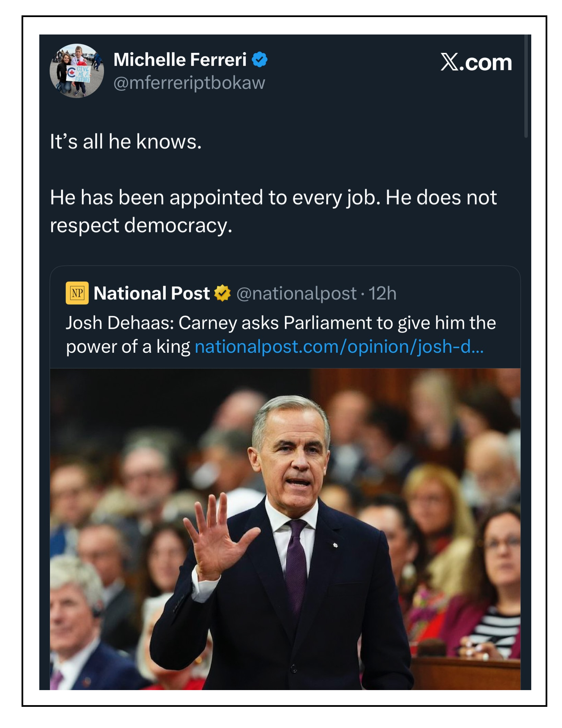The height and width of the screenshot is (728, 562).
Task: Open the nationalpost.com/opinion article link
Action: 339,347
